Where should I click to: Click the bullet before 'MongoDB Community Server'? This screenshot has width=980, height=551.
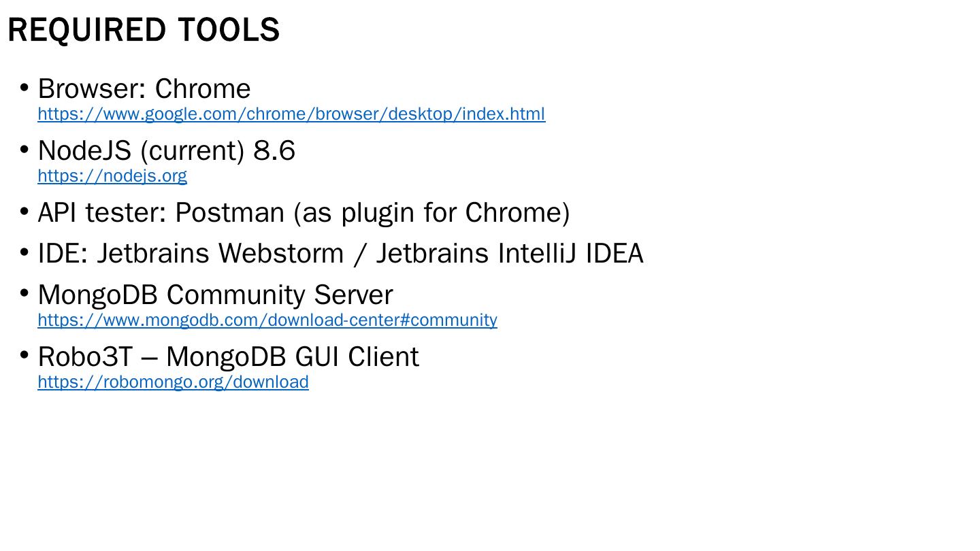pyautogui.click(x=24, y=294)
